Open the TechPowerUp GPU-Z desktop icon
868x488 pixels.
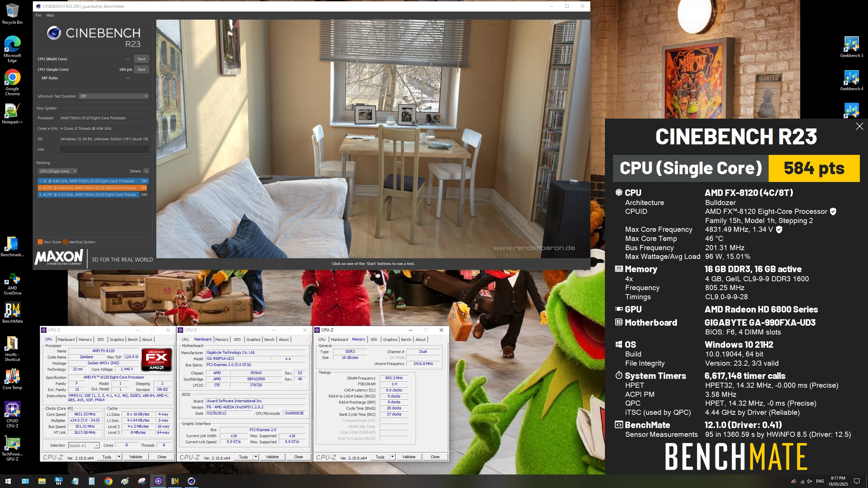pos(12,448)
